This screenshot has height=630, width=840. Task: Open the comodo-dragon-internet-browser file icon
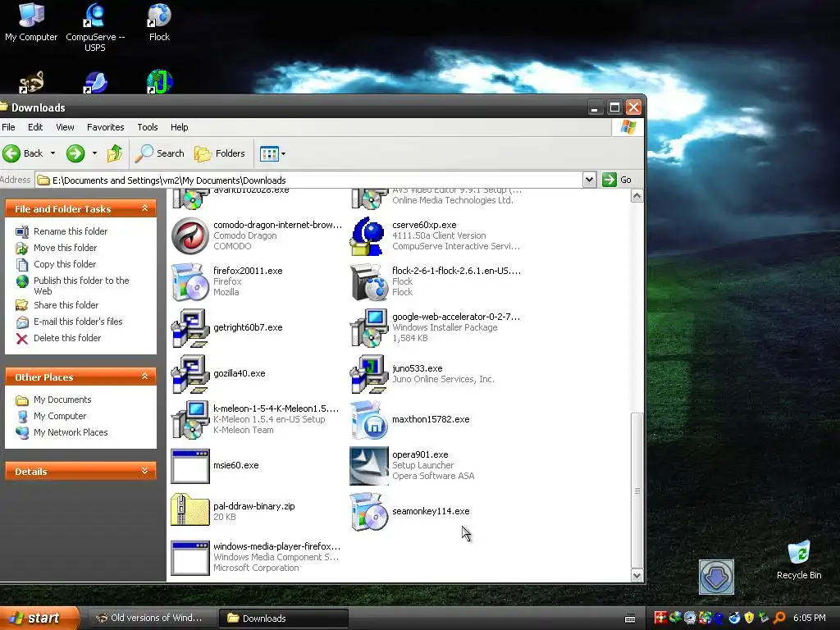pyautogui.click(x=189, y=235)
